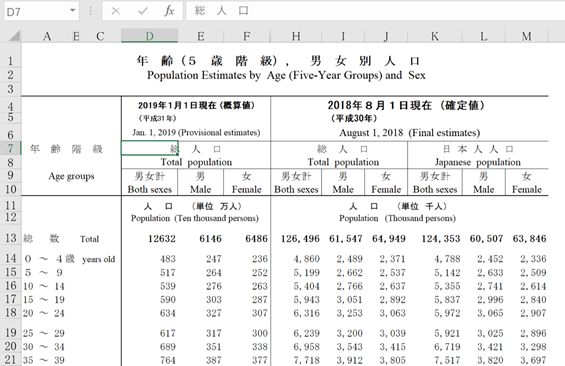Click 'Both sexes' header in column D
Screen dimensions: 565x366
pos(150,189)
